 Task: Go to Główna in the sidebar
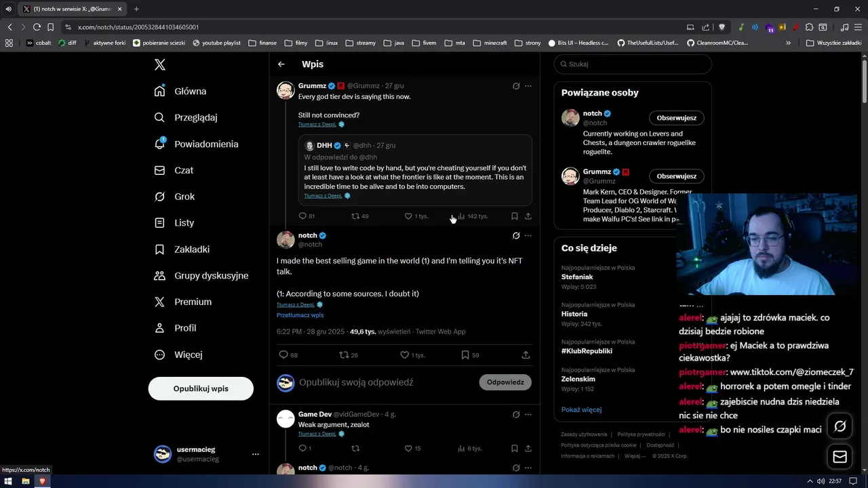coord(181,91)
